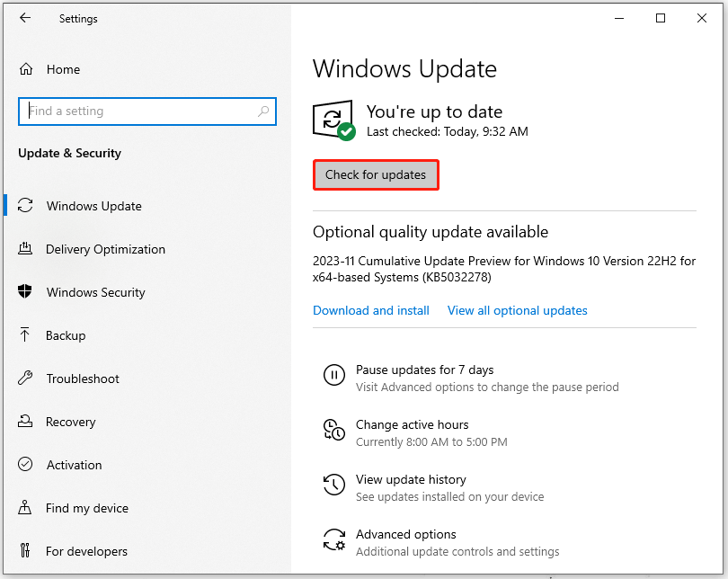Click the Check for updates button
Screen dimensions: 728x579
tap(376, 174)
